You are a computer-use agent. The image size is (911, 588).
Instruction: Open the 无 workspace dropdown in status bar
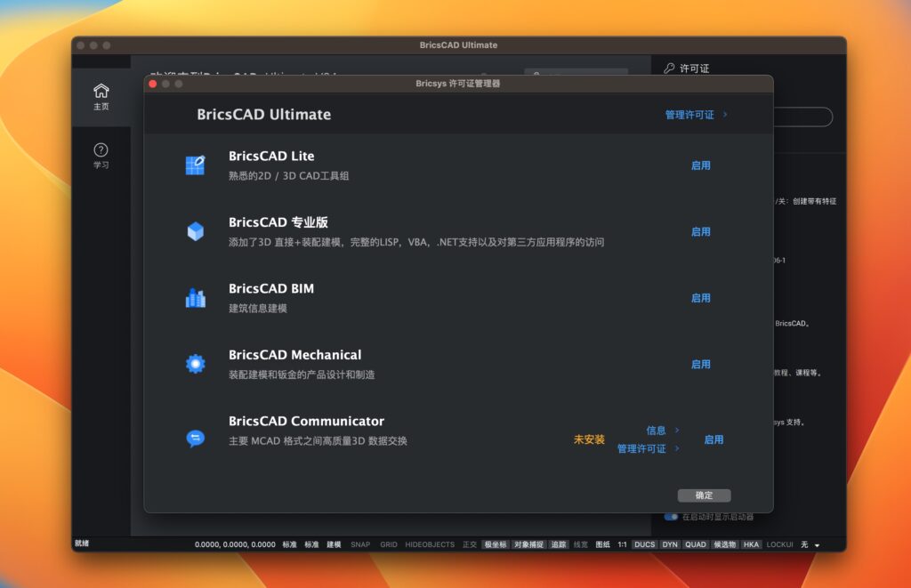804,544
